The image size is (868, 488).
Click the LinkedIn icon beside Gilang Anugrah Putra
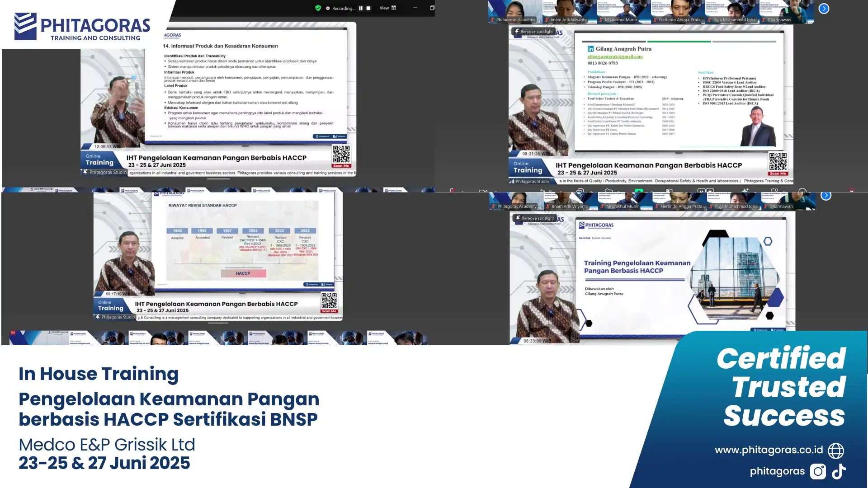click(x=590, y=49)
